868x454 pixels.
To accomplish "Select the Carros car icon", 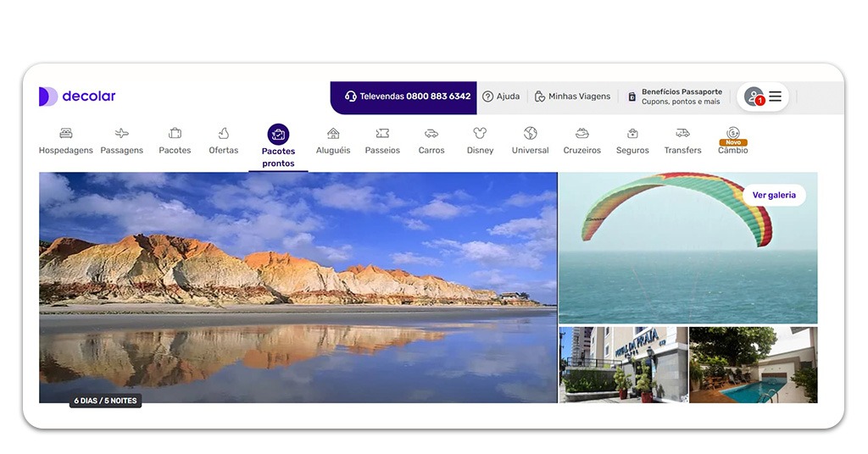I will pos(431,134).
